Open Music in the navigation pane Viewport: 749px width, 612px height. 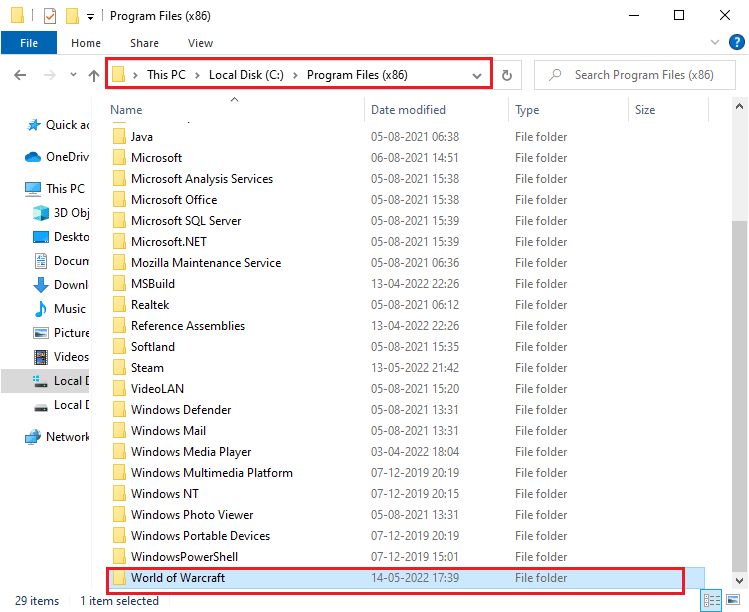point(60,309)
